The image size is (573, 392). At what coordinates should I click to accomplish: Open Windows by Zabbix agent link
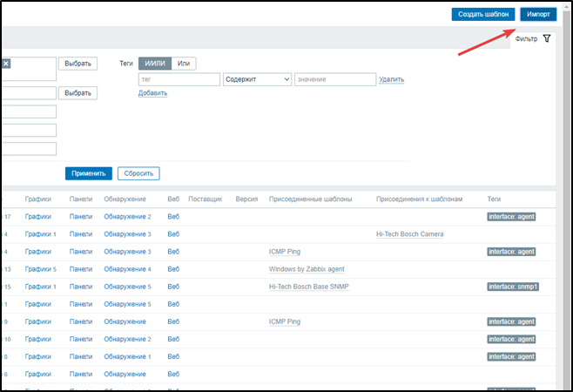307,269
